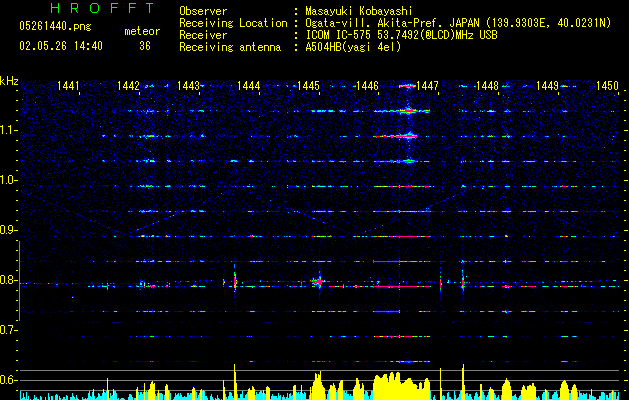629x400 pixels.
Task: Click the 1449 time marker
Action: (548, 86)
